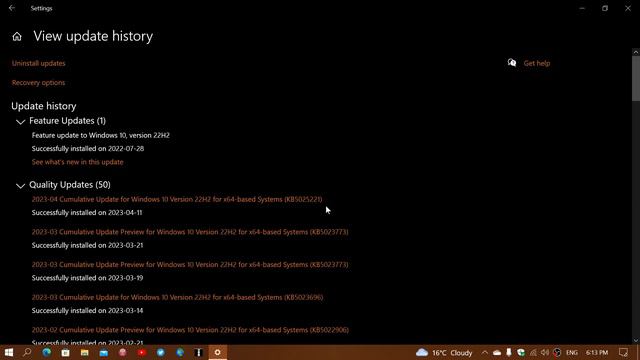Click the ENG language indicator
This screenshot has height=360, width=640.
pyautogui.click(x=572, y=352)
